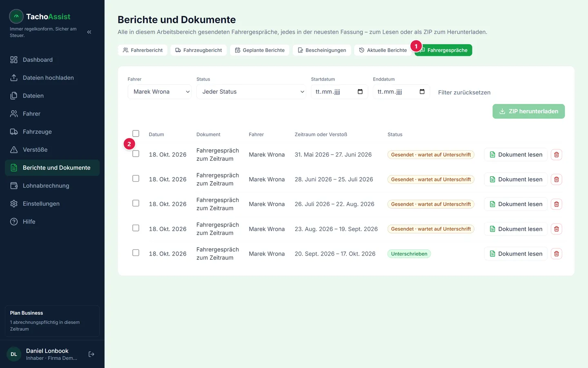The height and width of the screenshot is (368, 588).
Task: Delete the 20. Sept. 2026 – 17. Okt. 2026 document
Action: point(556,254)
